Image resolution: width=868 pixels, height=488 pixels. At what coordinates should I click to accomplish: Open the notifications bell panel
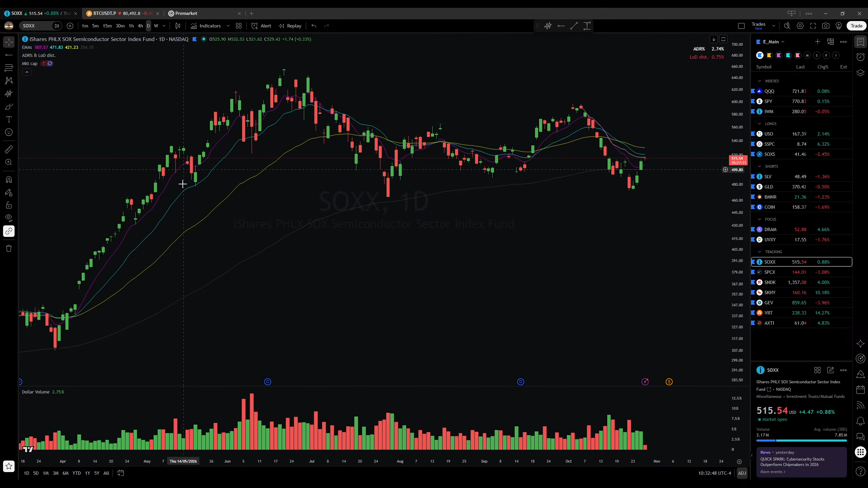click(x=861, y=421)
